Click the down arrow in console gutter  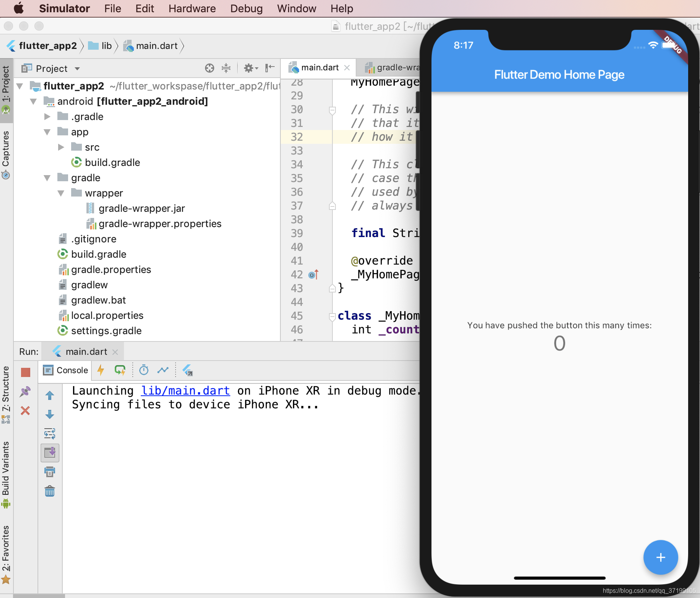point(50,414)
